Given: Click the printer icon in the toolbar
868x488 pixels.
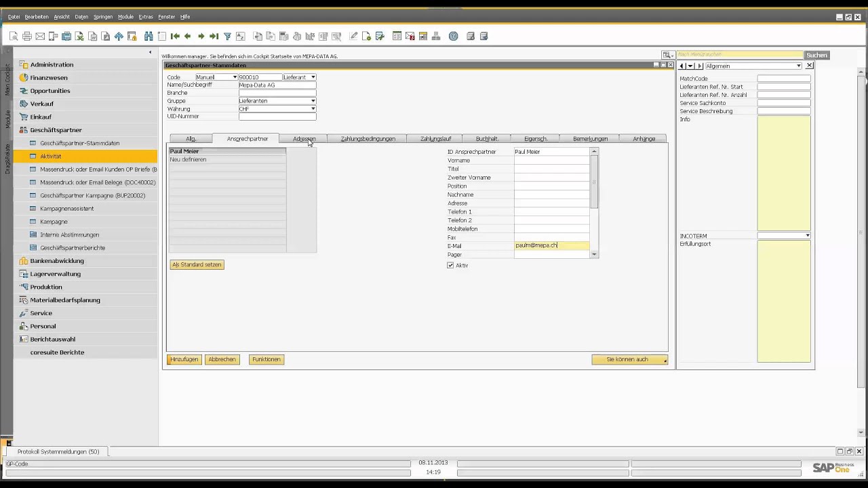Looking at the screenshot, I should click(x=27, y=36).
